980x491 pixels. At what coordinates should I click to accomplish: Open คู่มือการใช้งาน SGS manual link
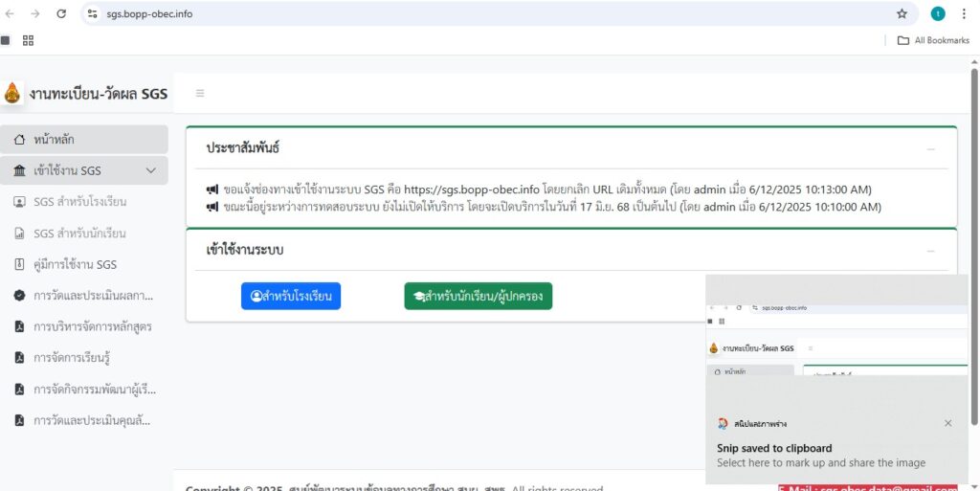(75, 264)
